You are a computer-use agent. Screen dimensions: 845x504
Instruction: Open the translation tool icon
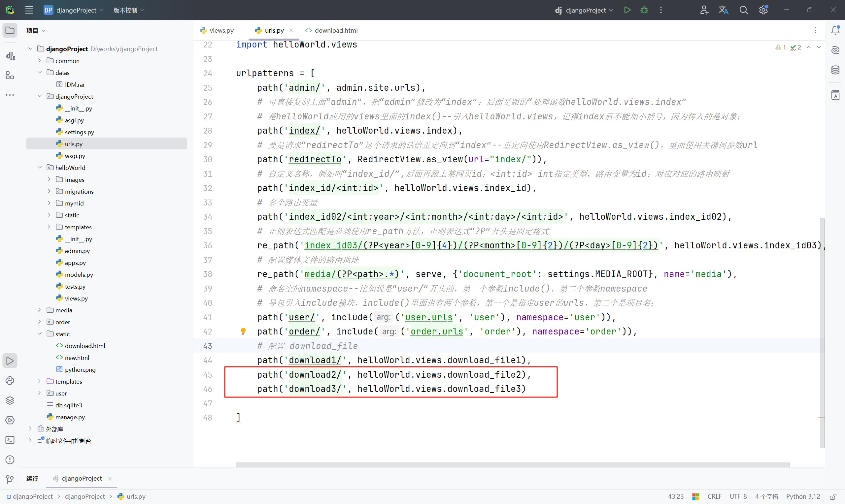click(723, 10)
